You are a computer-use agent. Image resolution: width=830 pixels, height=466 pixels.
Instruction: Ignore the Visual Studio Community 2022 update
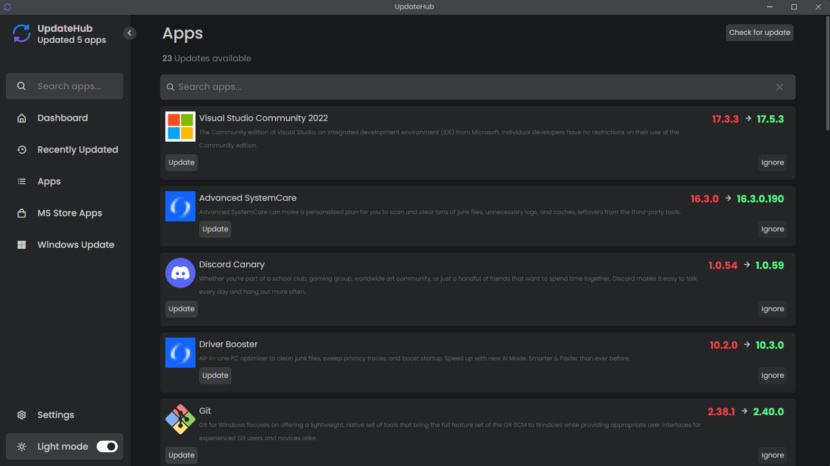773,163
